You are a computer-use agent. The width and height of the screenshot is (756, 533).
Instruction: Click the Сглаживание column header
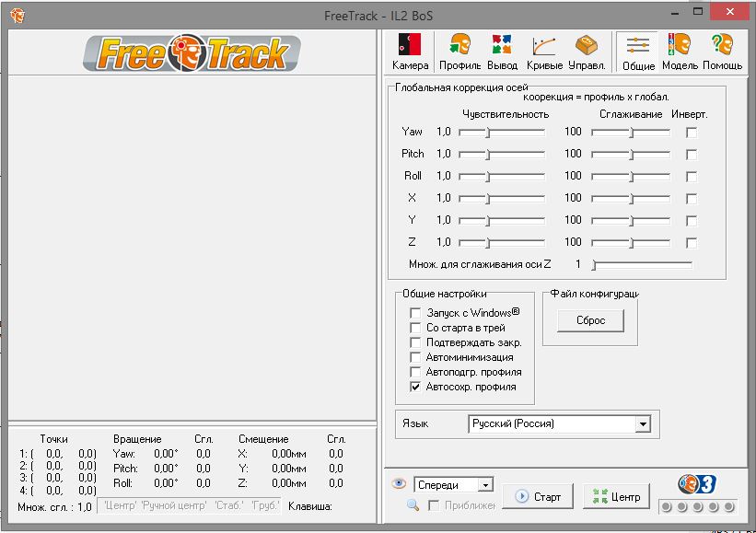click(631, 114)
